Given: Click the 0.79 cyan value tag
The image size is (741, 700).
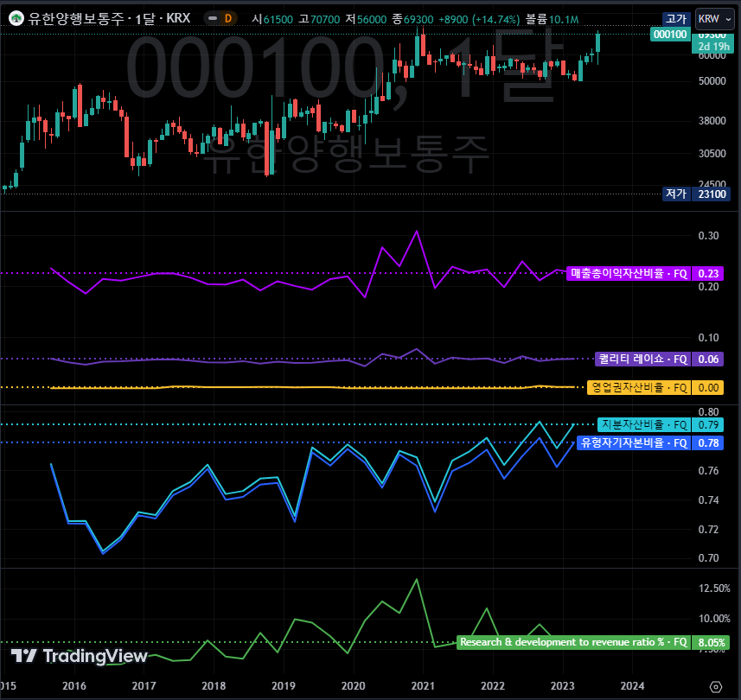Looking at the screenshot, I should [x=707, y=424].
